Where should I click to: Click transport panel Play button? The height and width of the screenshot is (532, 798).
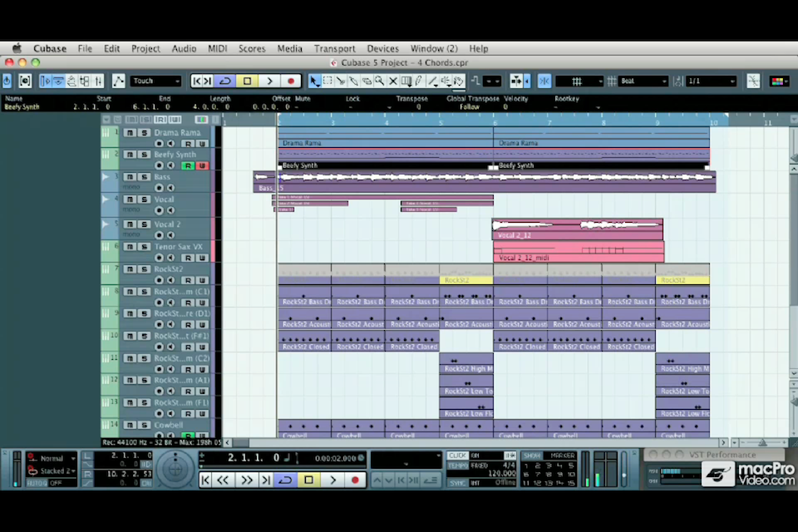(332, 480)
